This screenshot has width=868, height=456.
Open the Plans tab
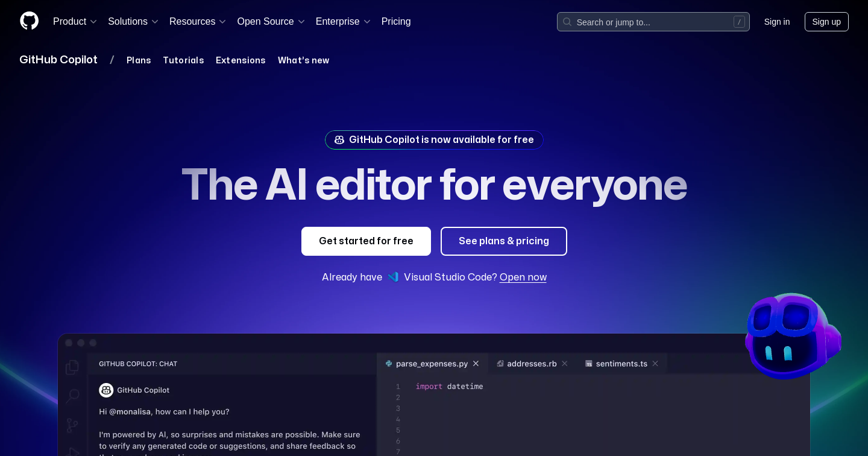pyautogui.click(x=139, y=60)
